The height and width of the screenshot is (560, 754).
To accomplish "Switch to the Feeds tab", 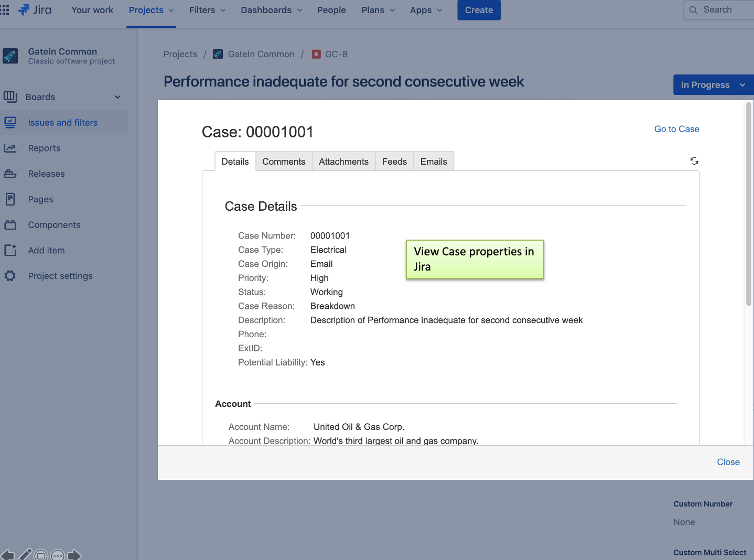I will 394,161.
